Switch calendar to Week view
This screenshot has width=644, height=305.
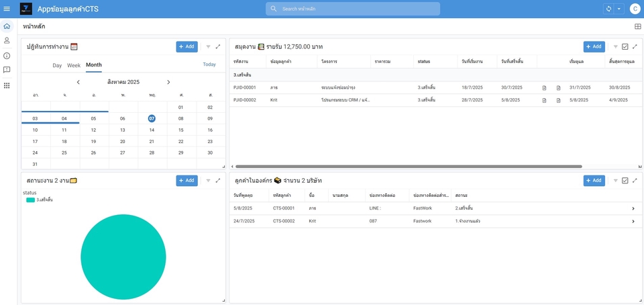tap(74, 65)
